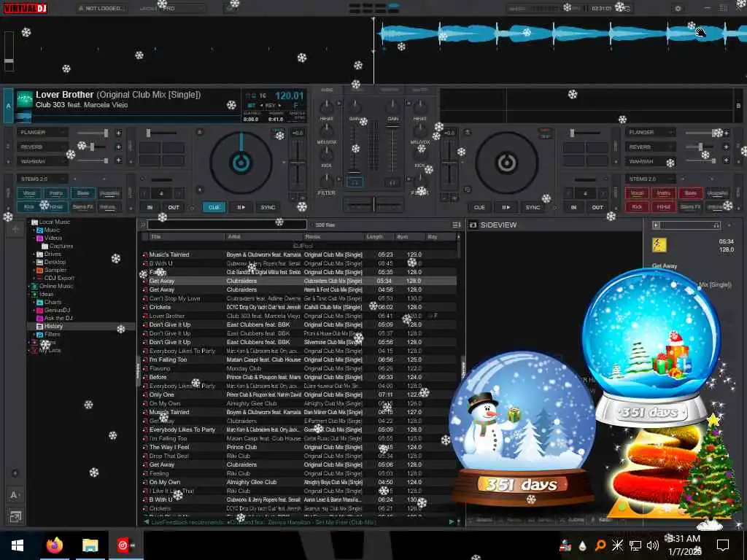
Task: Click the mixer FILTER knob on left
Action: point(326,181)
